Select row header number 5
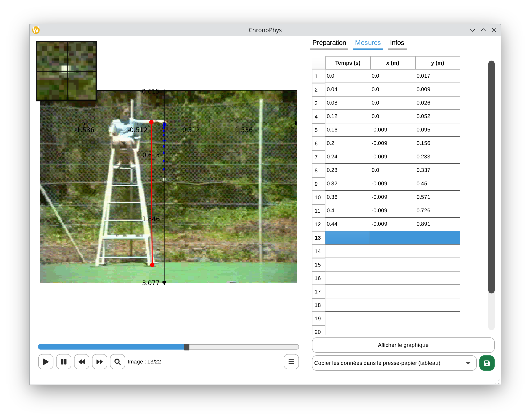Viewport: 531px width, 420px height. click(x=316, y=130)
